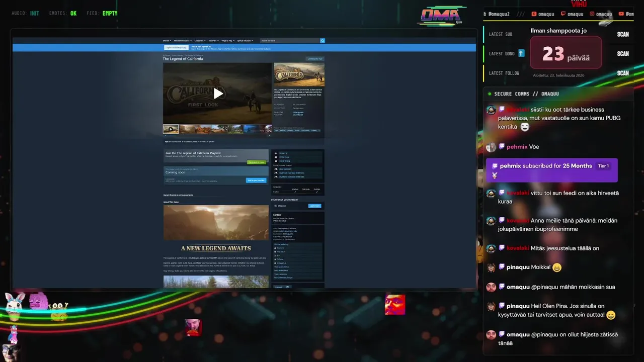Click the Instagram icon in the socials bar
The height and width of the screenshot is (362, 644).
coord(592,14)
